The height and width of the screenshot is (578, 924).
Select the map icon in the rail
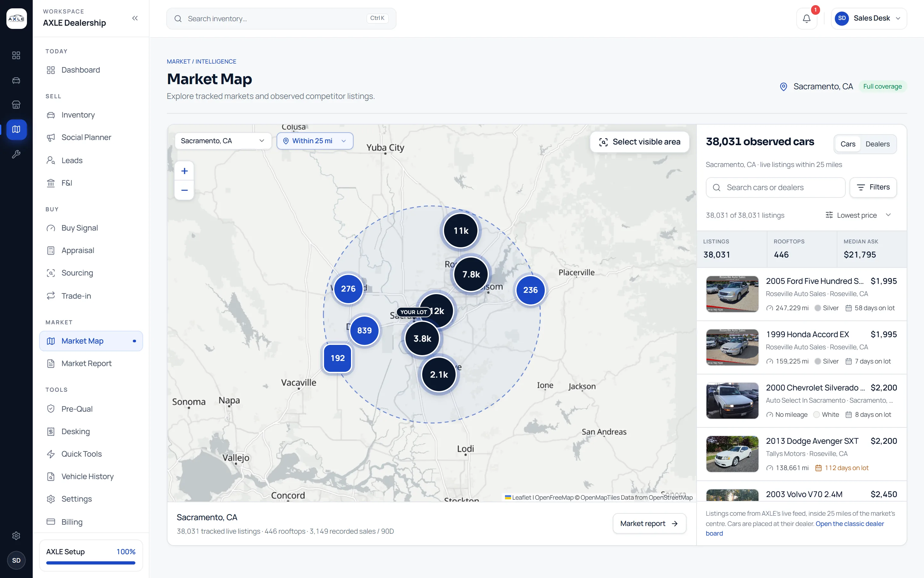point(16,129)
